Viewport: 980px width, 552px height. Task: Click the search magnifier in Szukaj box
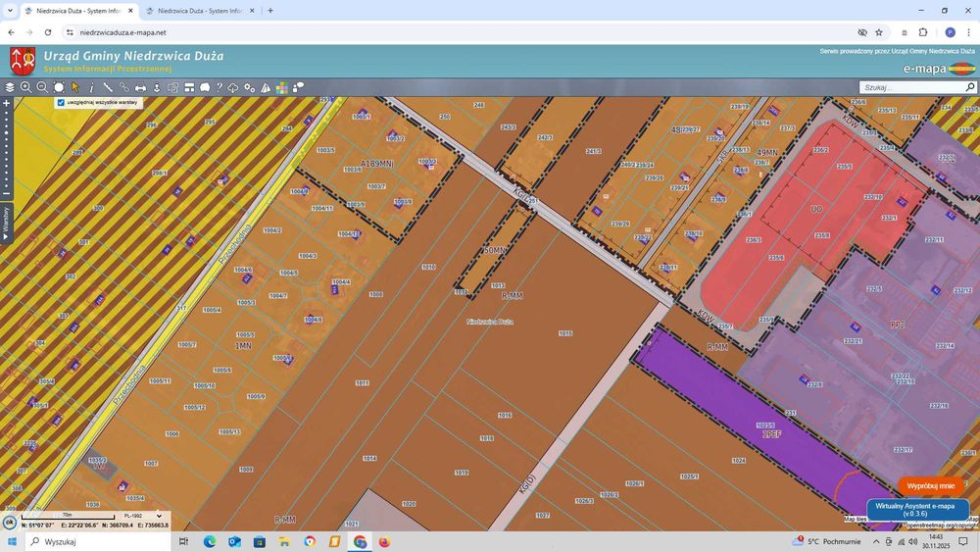(970, 87)
